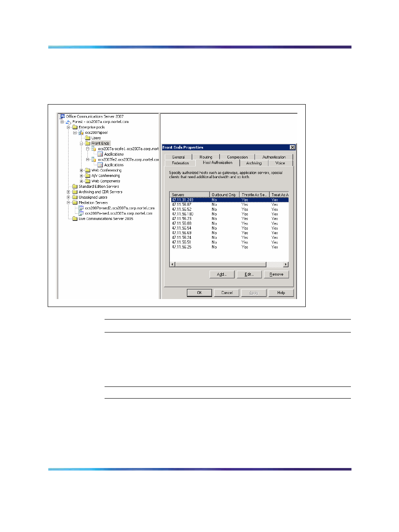Click the ocs2007a-ocsfe1 server icon
The image size is (399, 532).
[x=94, y=149]
